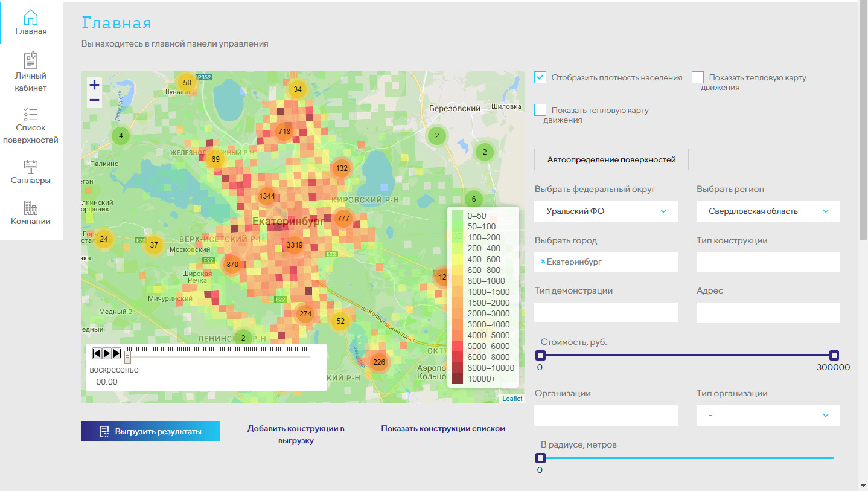This screenshot has width=868, height=491.
Task: Click the 777 cluster marker
Action: [343, 219]
